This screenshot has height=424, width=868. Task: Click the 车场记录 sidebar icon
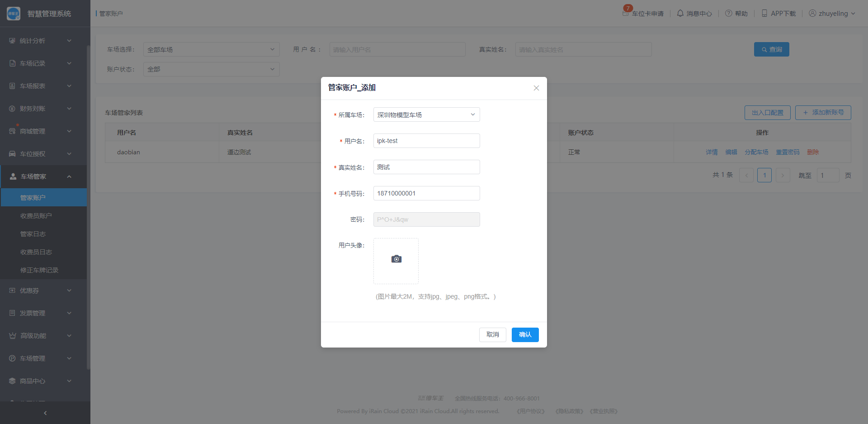(12, 63)
